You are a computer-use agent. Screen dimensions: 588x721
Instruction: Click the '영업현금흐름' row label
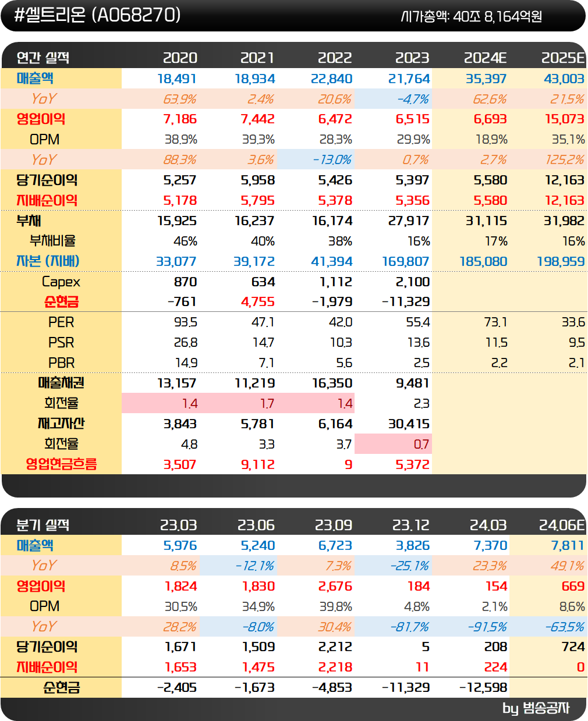[61, 464]
